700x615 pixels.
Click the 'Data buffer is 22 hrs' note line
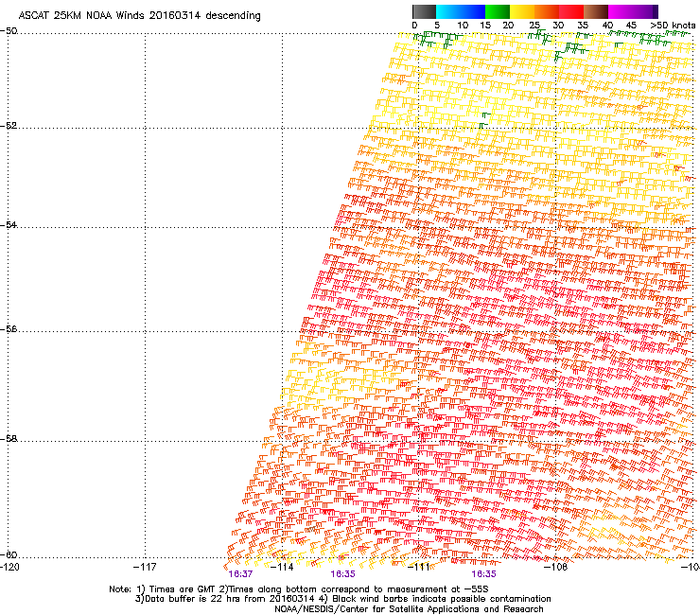[342, 599]
